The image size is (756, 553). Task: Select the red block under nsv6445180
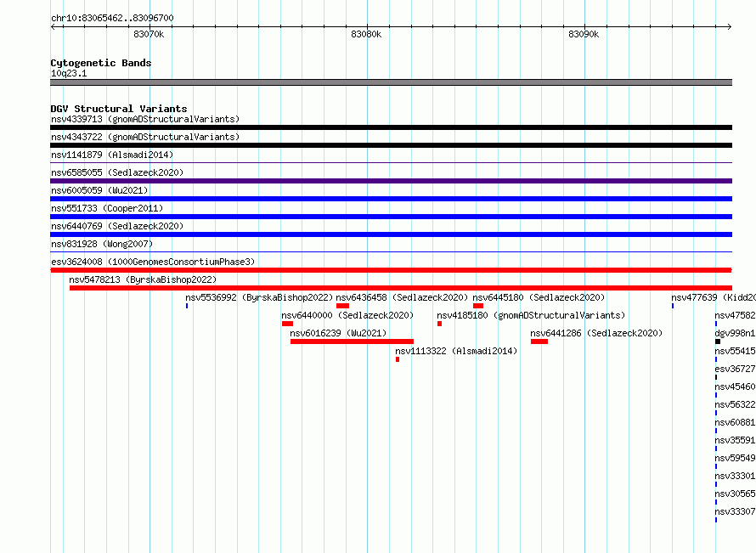478,306
